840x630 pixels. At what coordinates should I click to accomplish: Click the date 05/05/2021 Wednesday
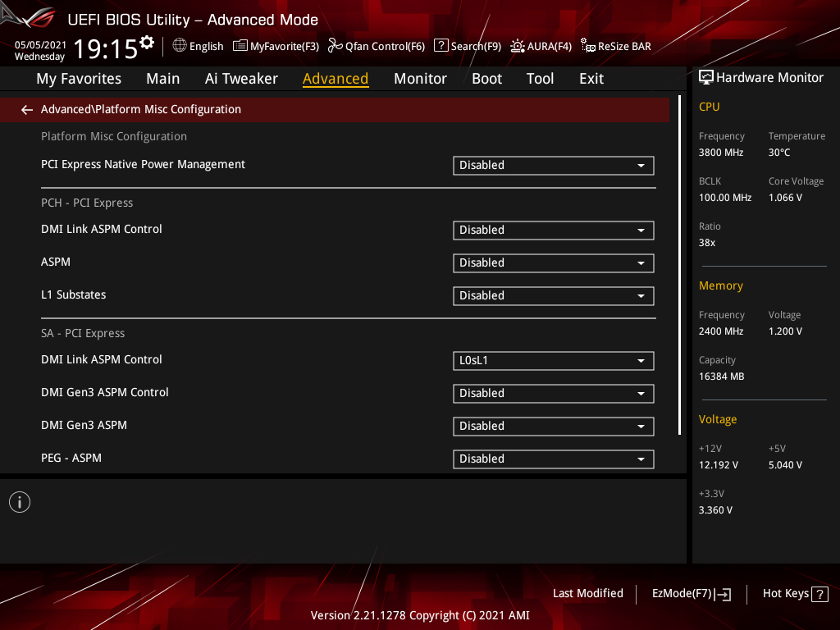(x=40, y=50)
